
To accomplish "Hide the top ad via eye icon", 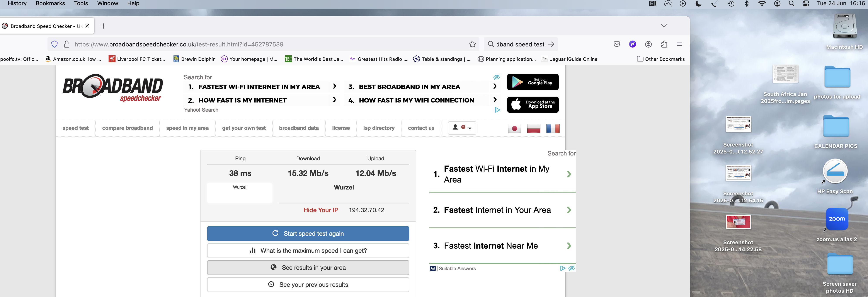I will click(496, 77).
